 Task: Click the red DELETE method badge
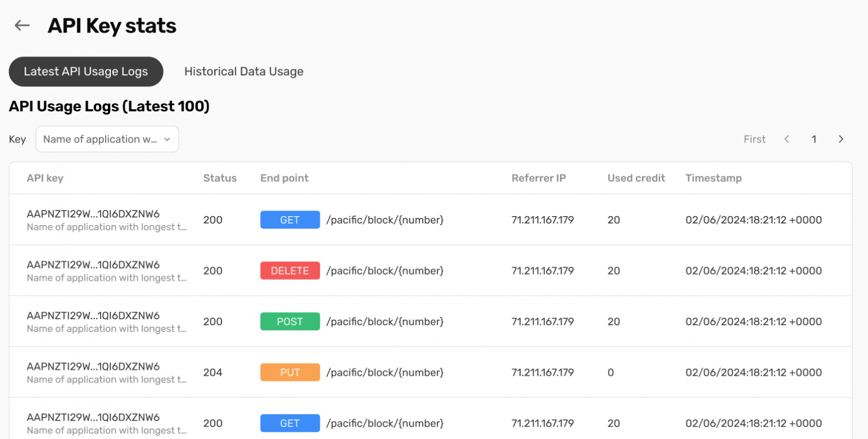coord(290,271)
